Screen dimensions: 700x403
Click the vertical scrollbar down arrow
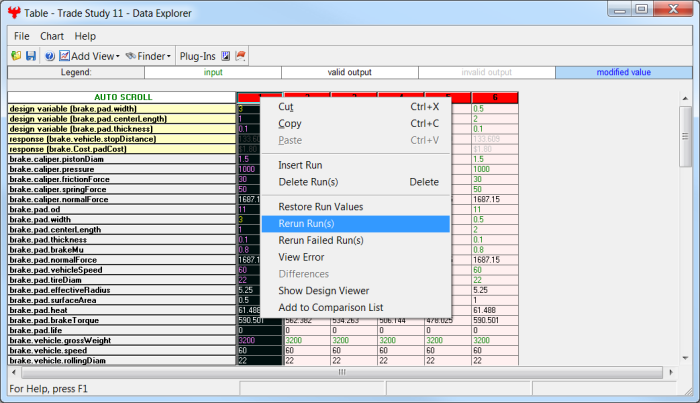coord(685,356)
